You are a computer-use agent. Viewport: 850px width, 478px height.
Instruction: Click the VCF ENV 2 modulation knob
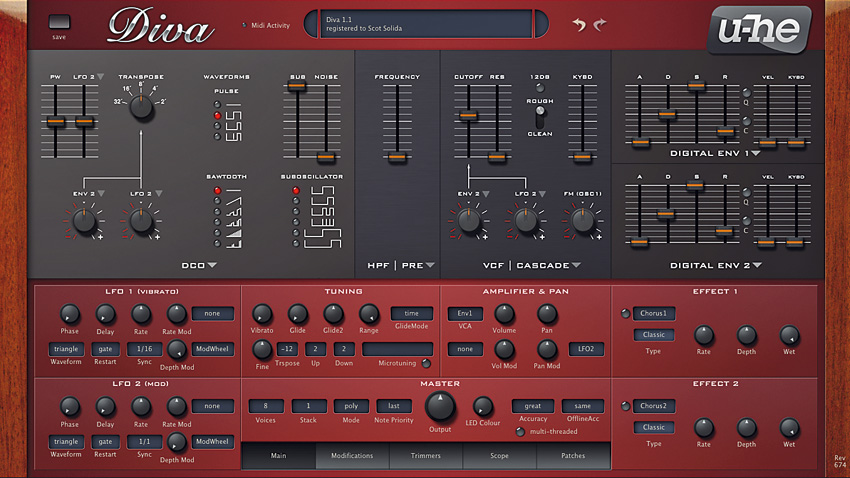[x=469, y=221]
